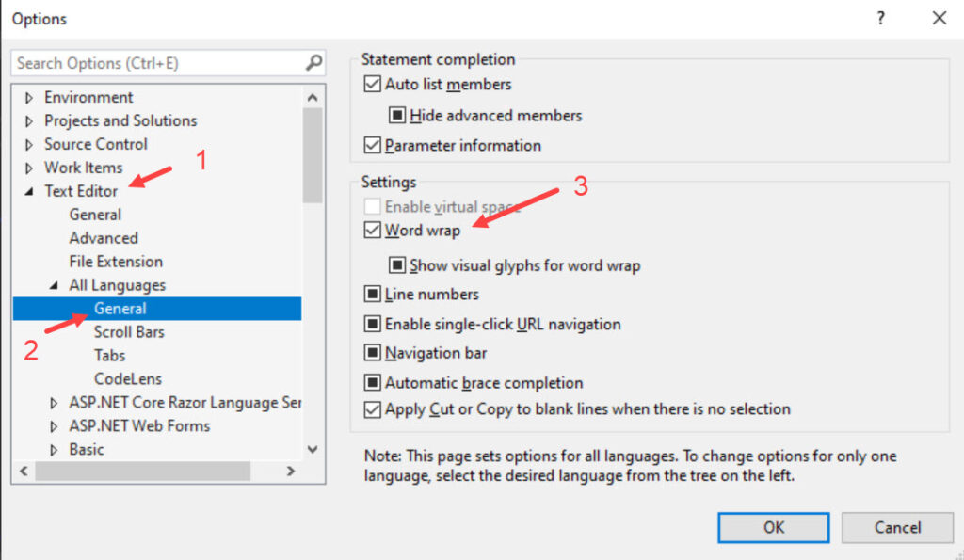Expand the ASP.NET Web Forms node
Screen dimensions: 964x560
point(54,425)
